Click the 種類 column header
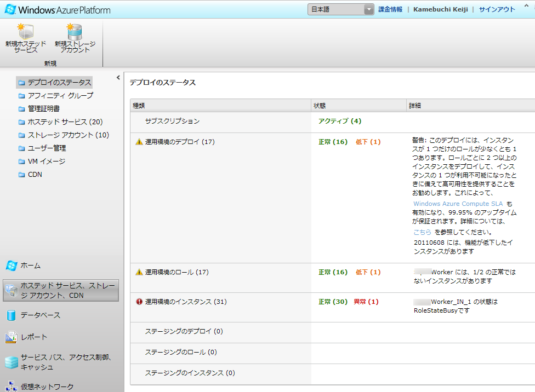The height and width of the screenshot is (392, 535). tap(220, 106)
